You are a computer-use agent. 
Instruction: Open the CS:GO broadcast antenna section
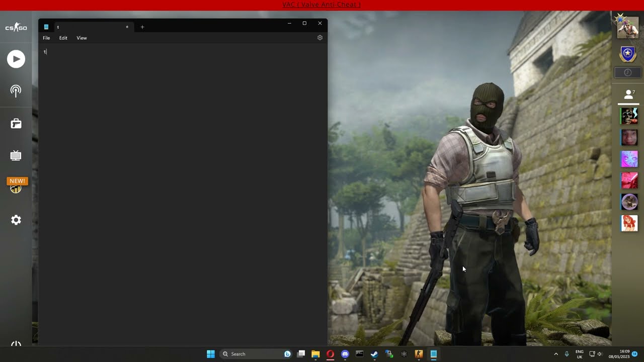(16, 91)
